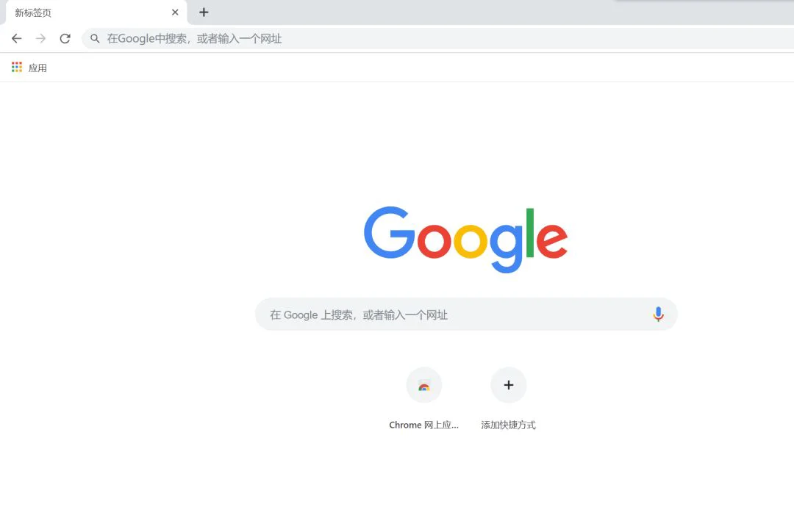
Task: Add a shortcut with the plus circle
Action: [x=509, y=385]
